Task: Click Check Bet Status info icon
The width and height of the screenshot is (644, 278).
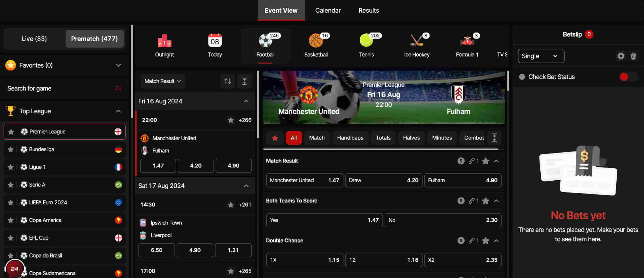Action: coord(522,77)
